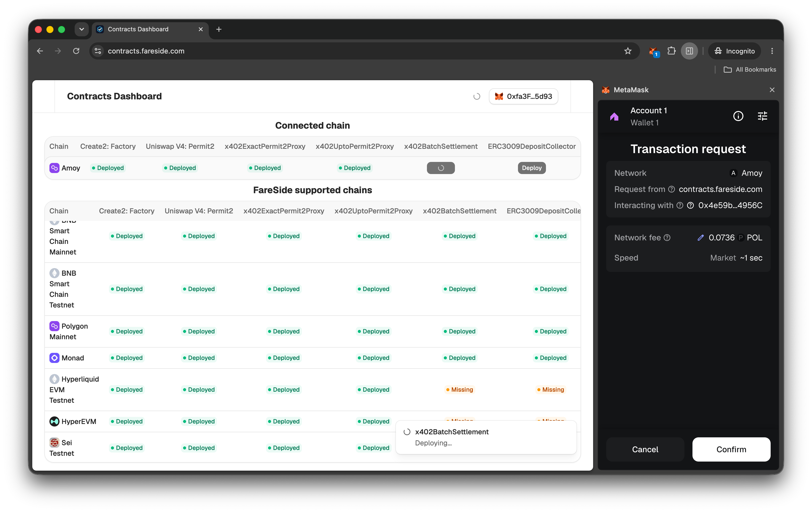The image size is (812, 512).
Task: Edit network fee with the pencil icon
Action: tap(700, 237)
